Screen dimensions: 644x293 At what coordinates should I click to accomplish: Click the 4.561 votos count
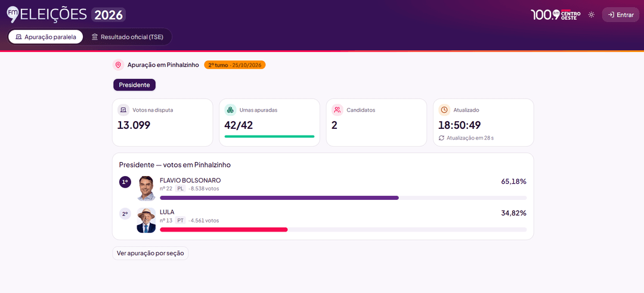point(205,220)
